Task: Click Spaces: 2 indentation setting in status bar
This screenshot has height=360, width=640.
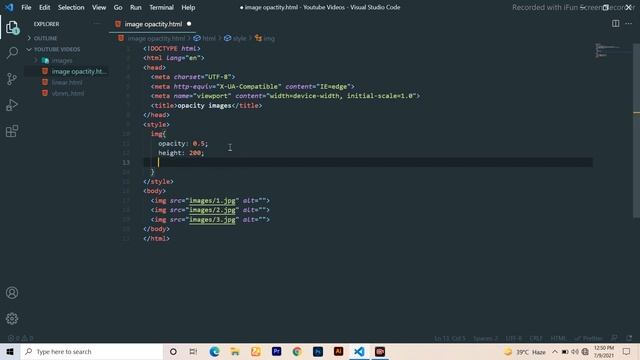Action: [x=486, y=338]
